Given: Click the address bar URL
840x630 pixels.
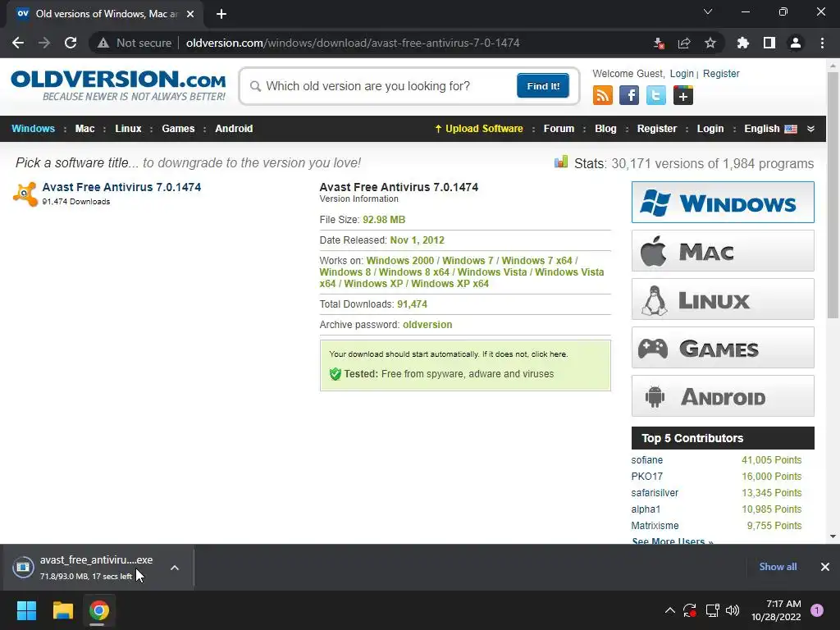Looking at the screenshot, I should pos(353,43).
